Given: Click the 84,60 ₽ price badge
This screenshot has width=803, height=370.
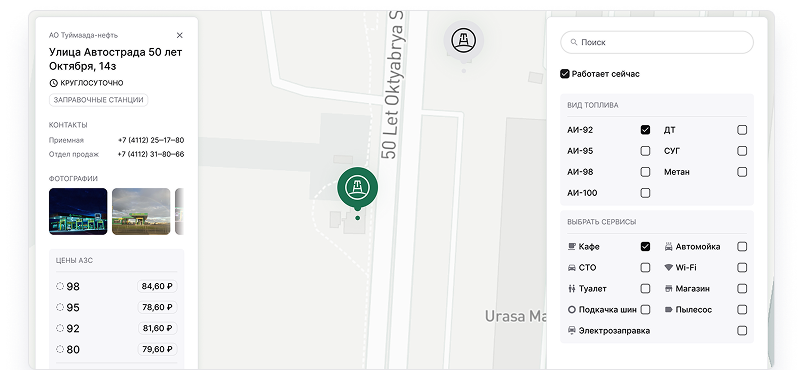Looking at the screenshot, I should pos(157,286).
